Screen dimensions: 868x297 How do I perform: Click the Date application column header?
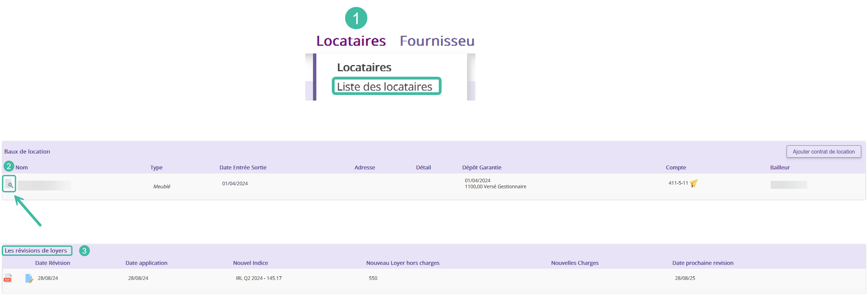coord(146,263)
